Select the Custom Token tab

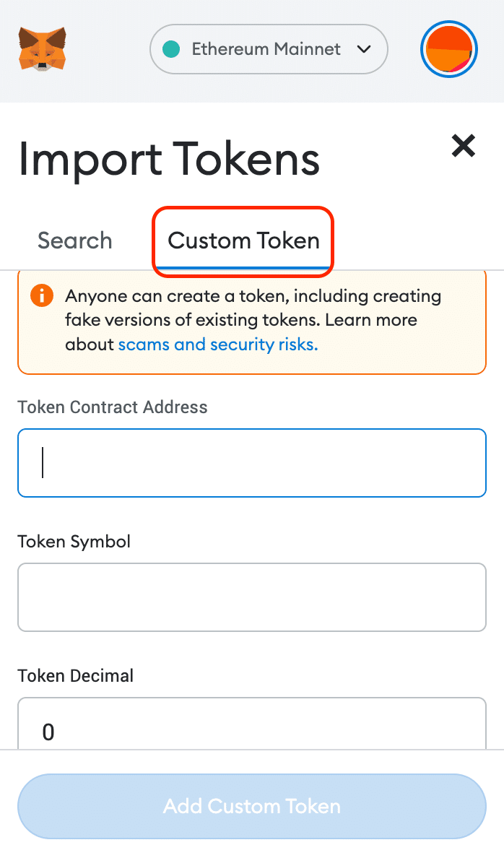click(243, 240)
